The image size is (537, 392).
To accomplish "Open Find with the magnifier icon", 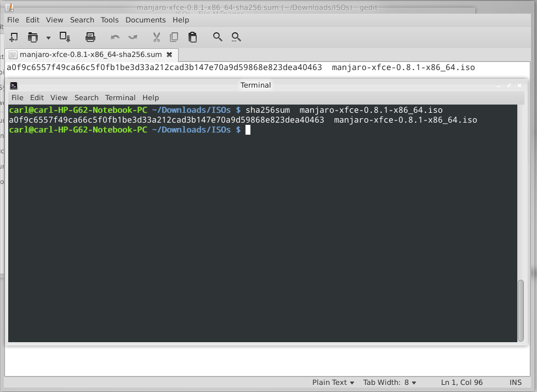I will tap(218, 37).
